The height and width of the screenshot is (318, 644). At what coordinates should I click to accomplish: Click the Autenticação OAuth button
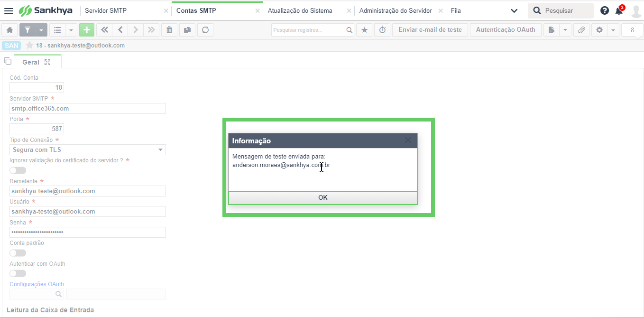[506, 30]
